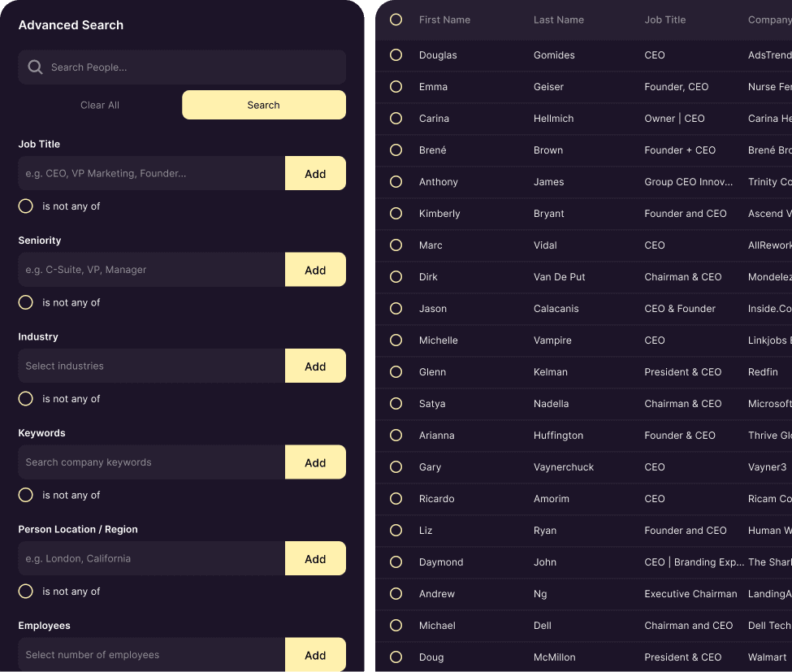Enable 'is not any of' for Industry
Viewport: 792px width, 672px height.
pos(25,398)
